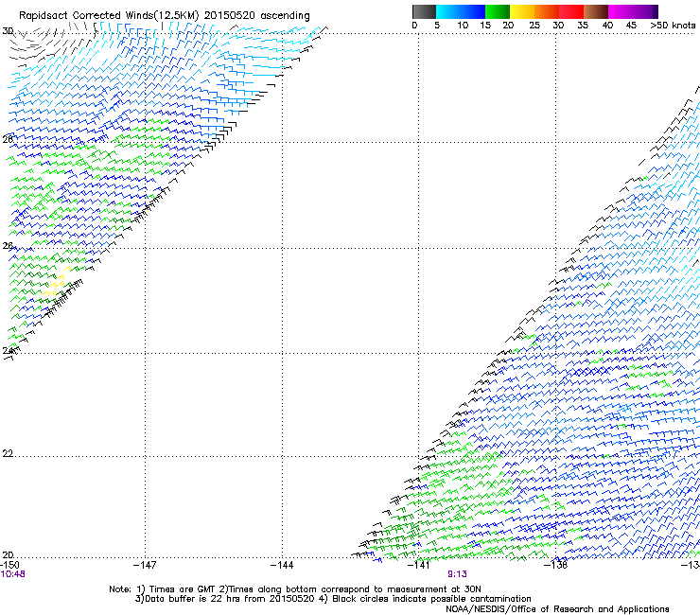This screenshot has width=700, height=615.
Task: Select the 'Data buffer is 22 hrs' note line
Action: pos(333,599)
